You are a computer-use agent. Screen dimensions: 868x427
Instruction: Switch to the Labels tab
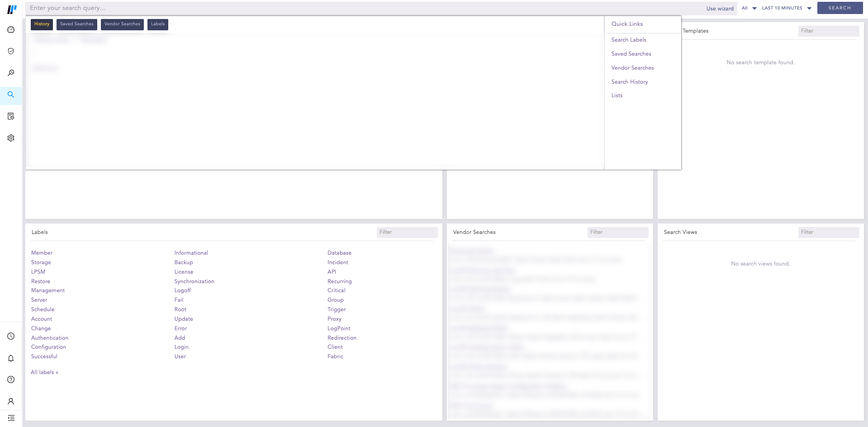(157, 24)
